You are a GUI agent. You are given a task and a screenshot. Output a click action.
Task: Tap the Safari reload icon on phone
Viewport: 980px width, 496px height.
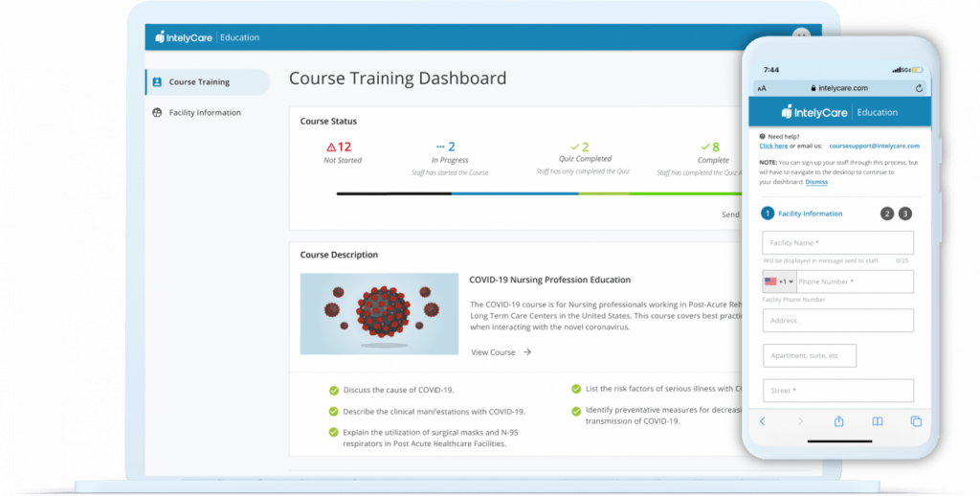919,88
